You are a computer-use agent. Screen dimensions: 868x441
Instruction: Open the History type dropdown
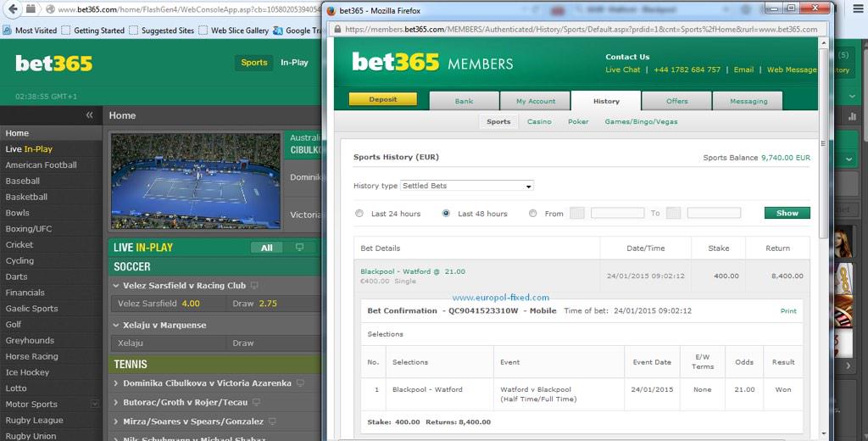467,186
